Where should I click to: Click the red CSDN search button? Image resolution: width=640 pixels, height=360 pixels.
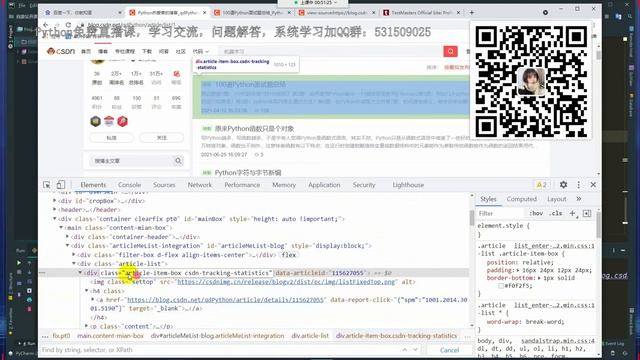pyautogui.click(x=450, y=51)
